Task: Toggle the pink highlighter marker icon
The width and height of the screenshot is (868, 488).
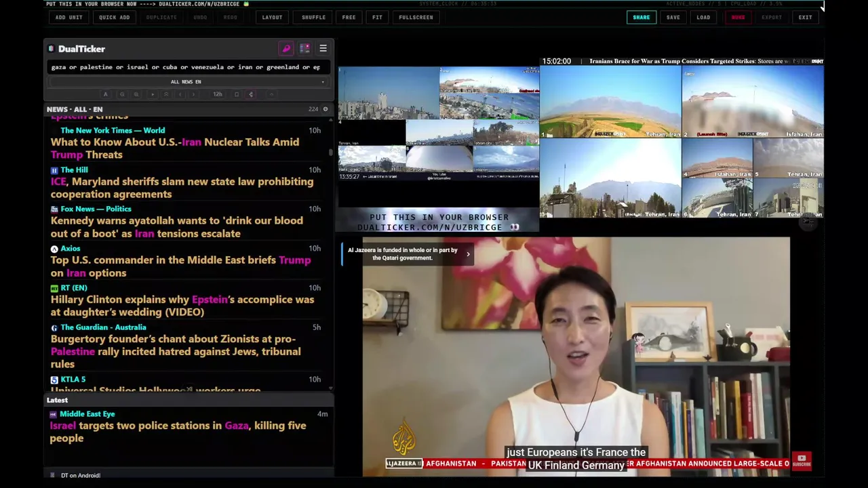Action: [286, 49]
